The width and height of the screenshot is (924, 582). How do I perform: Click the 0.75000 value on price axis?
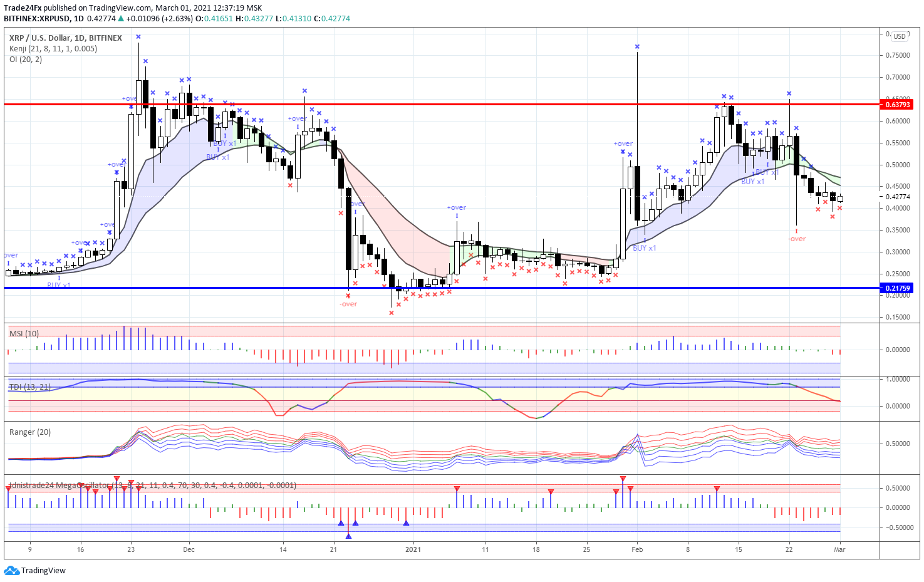(898, 55)
